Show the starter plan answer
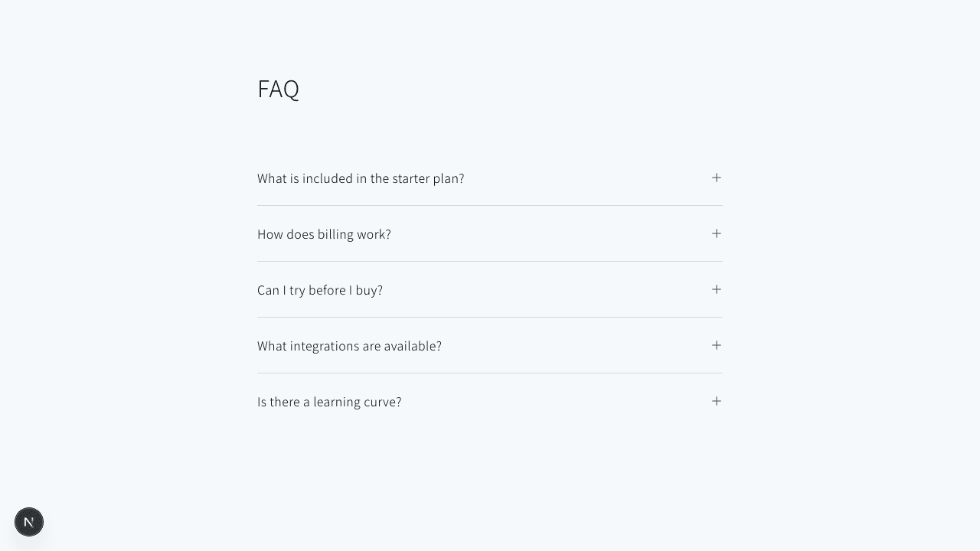Screen dimensions: 980x551 pos(361,178)
